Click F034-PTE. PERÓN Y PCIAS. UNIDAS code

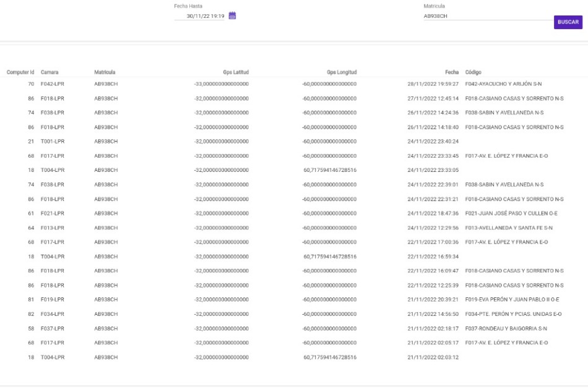513,314
